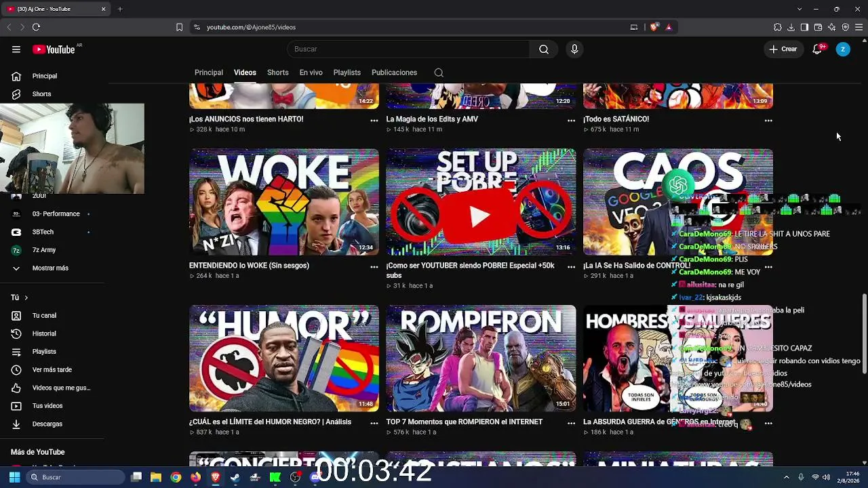Switch to the Principal channel tab
Screen dimensions: 868x488
point(209,73)
